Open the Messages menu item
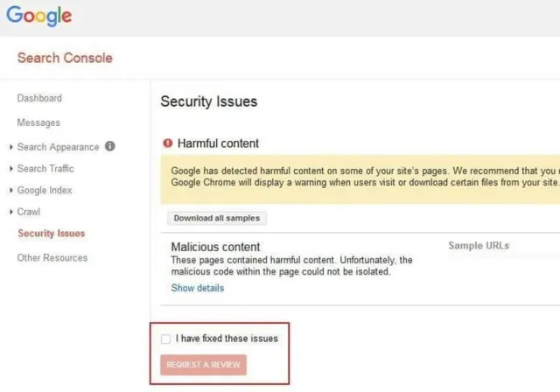Image resolution: width=560 pixels, height=392 pixels. click(x=38, y=122)
